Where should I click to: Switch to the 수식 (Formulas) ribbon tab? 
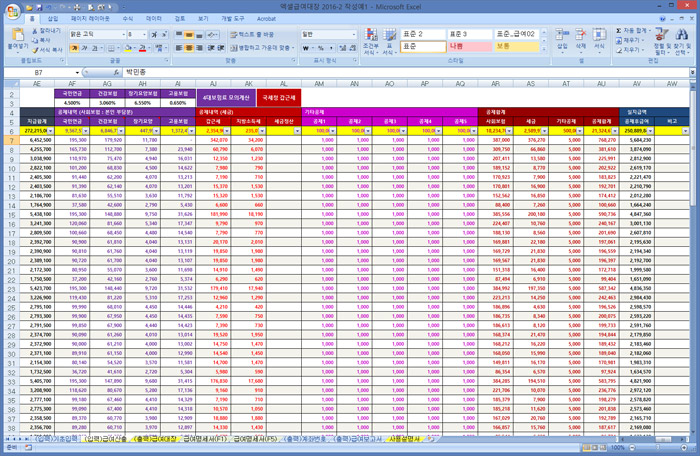pos(127,19)
